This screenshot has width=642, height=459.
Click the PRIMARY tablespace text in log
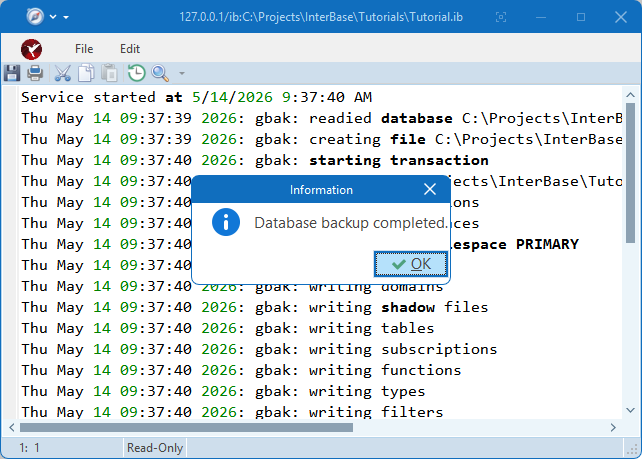tap(547, 244)
